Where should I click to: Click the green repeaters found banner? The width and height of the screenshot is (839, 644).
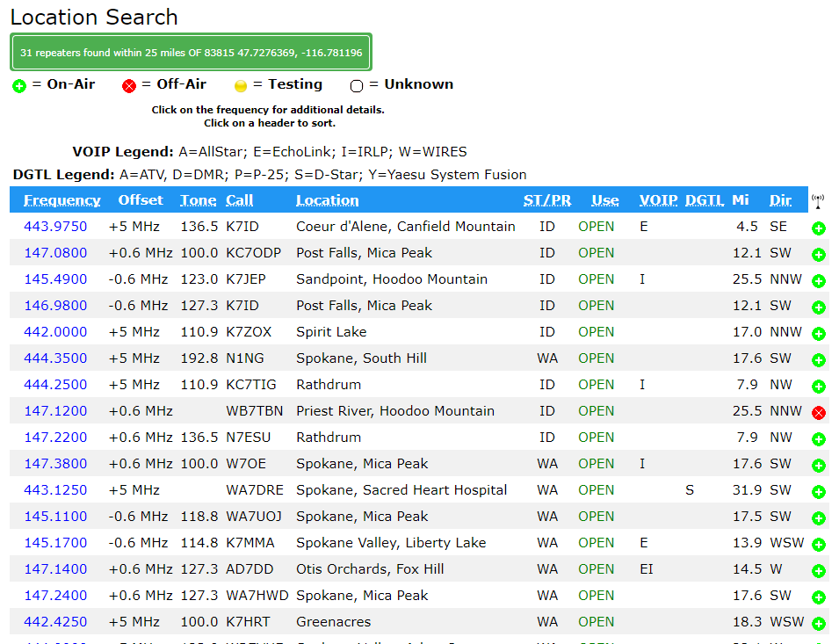coord(191,53)
